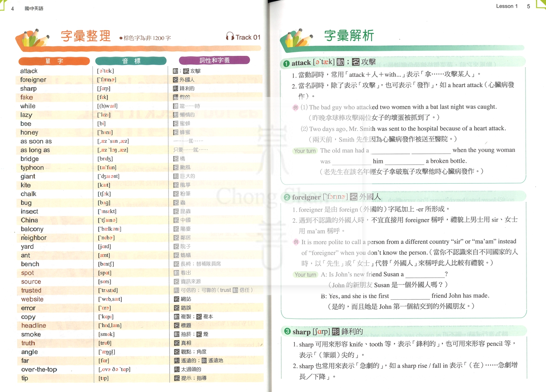The height and width of the screenshot is (392, 546).
Task: Click the Track 01 label
Action: tap(248, 37)
